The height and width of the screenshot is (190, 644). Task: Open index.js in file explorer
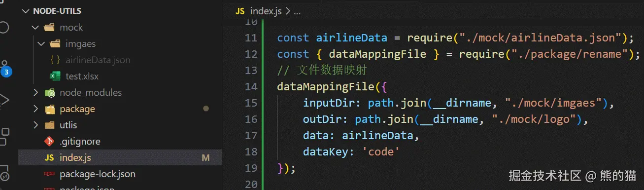pyautogui.click(x=75, y=158)
